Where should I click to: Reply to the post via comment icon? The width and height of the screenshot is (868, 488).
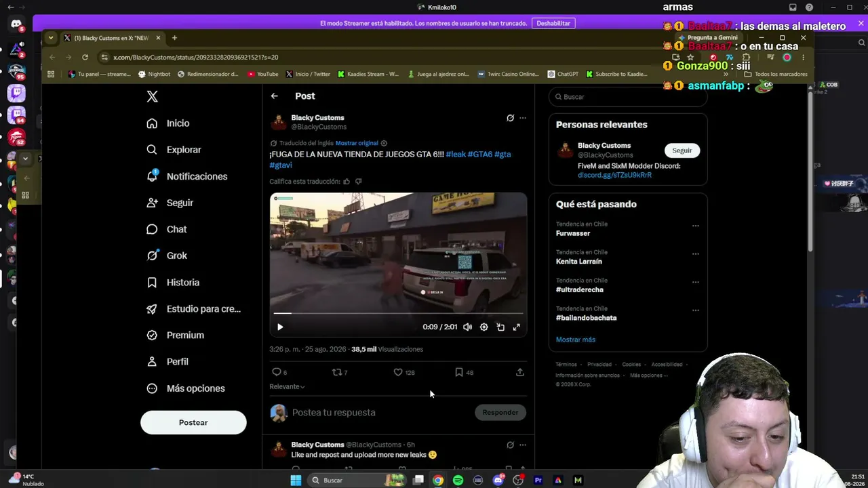tap(276, 372)
